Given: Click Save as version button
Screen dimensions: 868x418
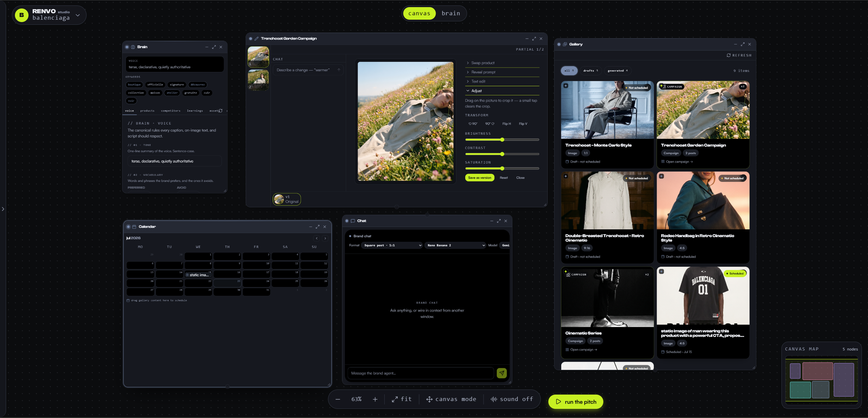Looking at the screenshot, I should pos(479,178).
